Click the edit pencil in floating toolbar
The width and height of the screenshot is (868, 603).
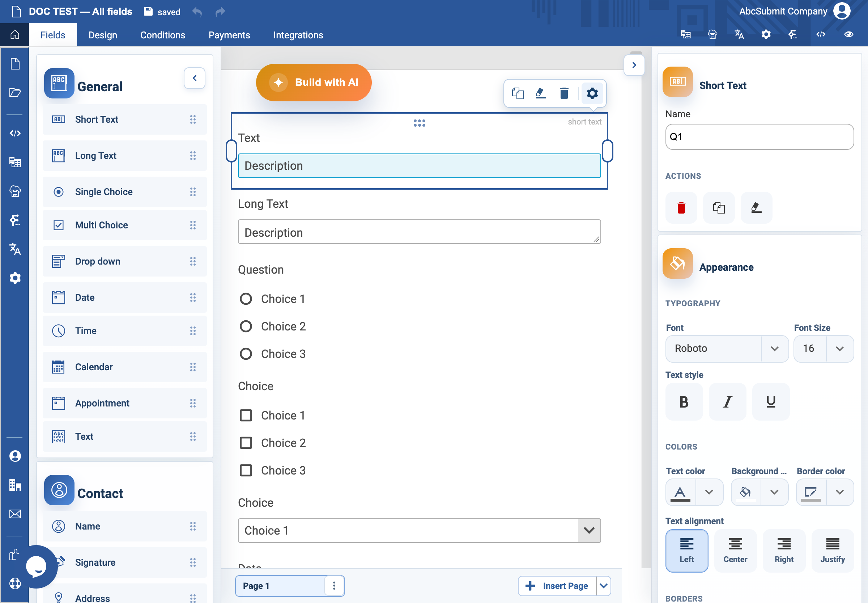(x=541, y=93)
